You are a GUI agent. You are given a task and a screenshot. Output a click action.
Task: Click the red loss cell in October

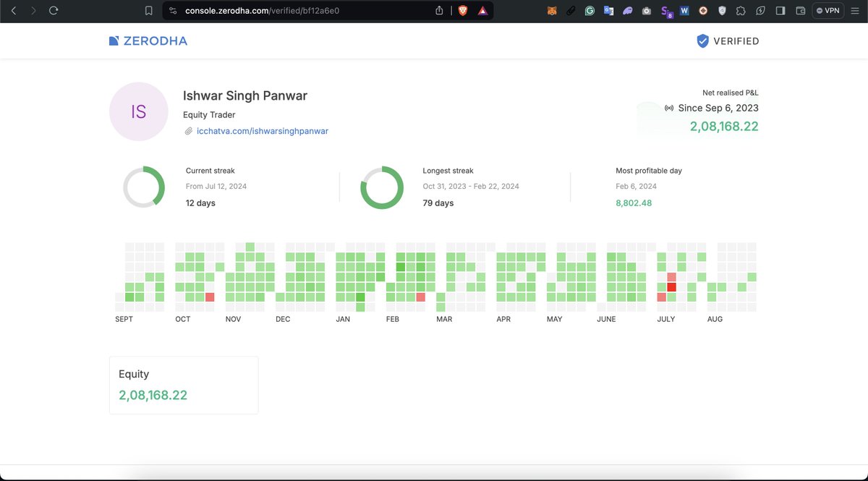tap(210, 297)
